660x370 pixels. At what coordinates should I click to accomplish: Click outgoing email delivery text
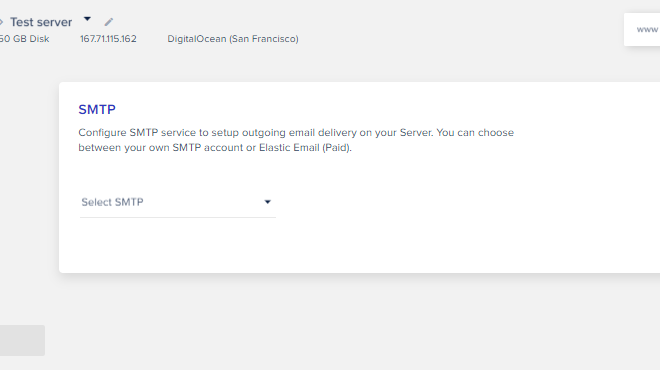(299, 133)
